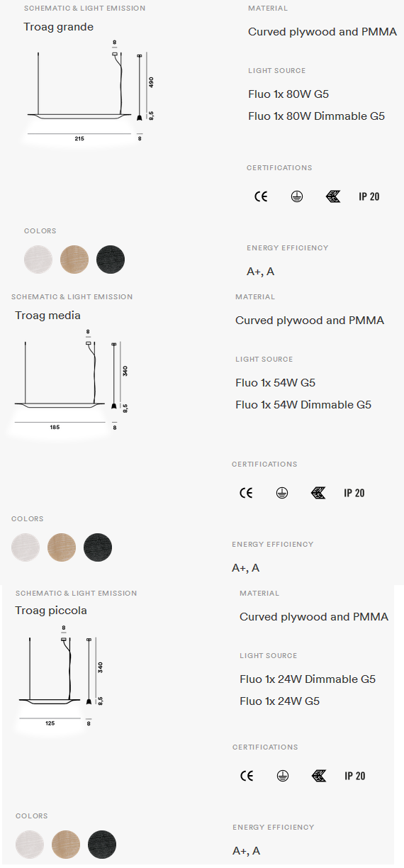Click the ENEC-style arrow certification icon for Troag grande
This screenshot has height=868, width=404.
click(332, 196)
